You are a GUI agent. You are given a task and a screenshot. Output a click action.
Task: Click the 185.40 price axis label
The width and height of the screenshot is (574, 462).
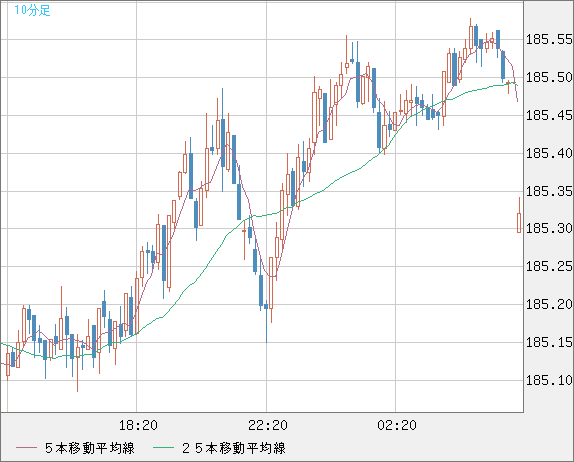549,153
